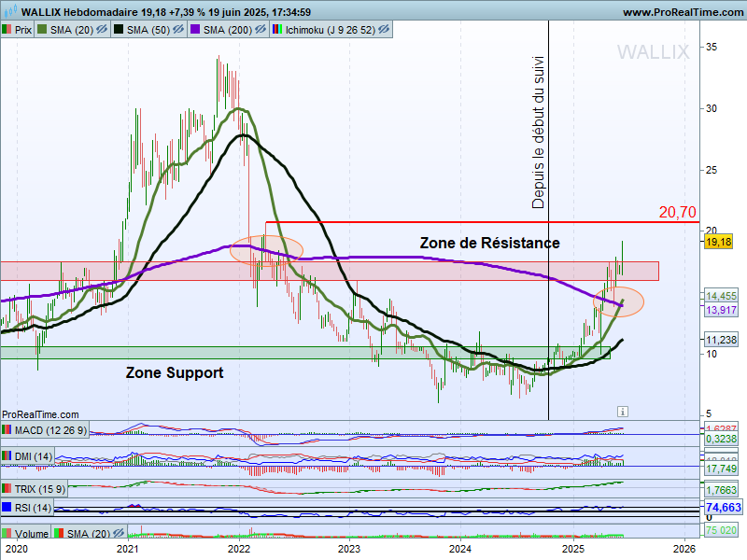The height and width of the screenshot is (560, 747).
Task: Click the volume value 75 020
Action: [x=721, y=530]
